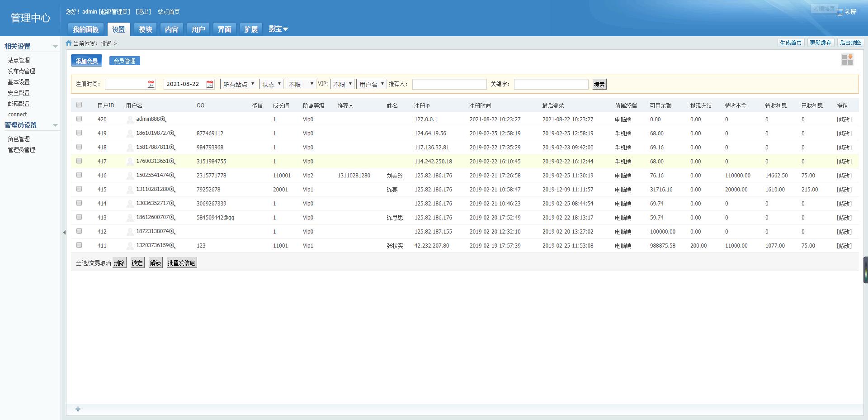Screen dimensions: 868x420
Task: Check the box for user ID 416
Action: pos(79,175)
